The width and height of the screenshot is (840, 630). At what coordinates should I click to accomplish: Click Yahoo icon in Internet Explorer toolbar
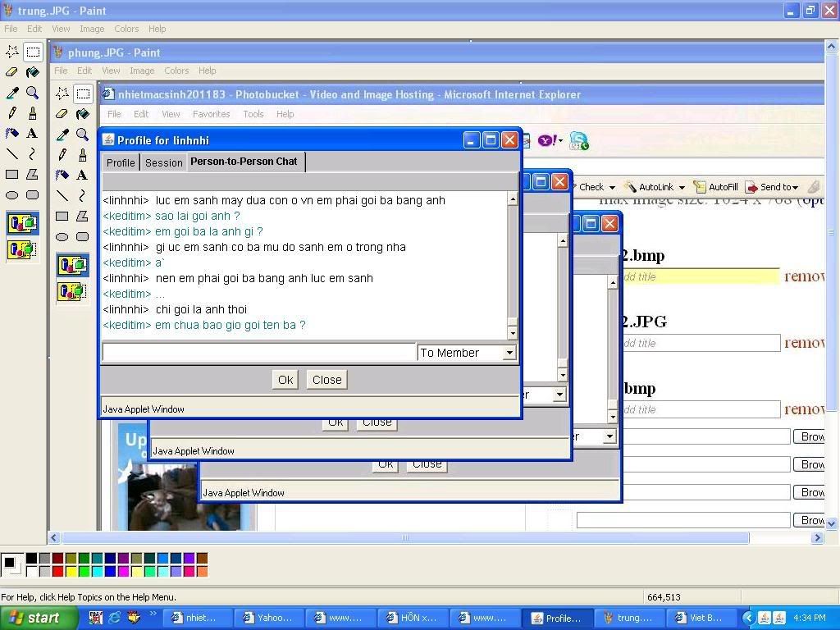pos(547,141)
